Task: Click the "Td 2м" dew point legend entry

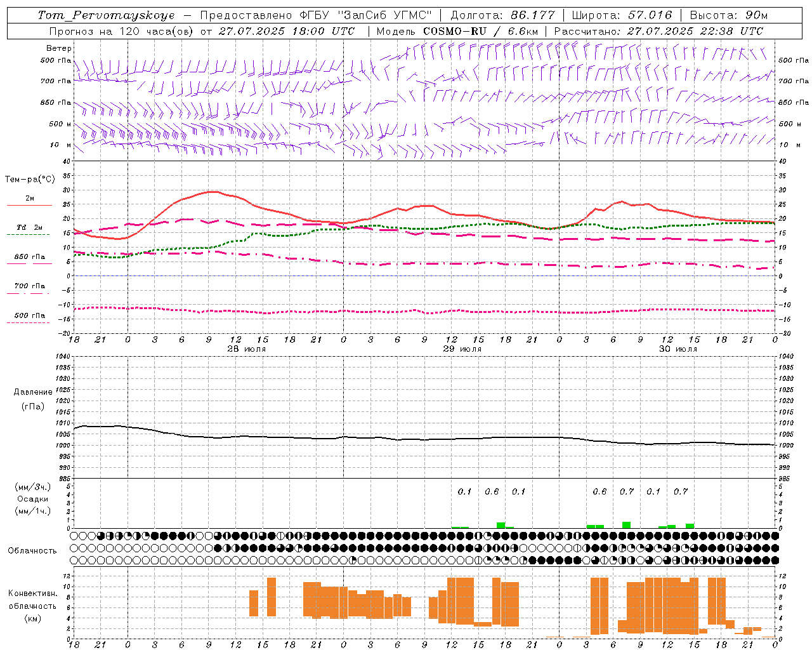Action: pyautogui.click(x=30, y=227)
